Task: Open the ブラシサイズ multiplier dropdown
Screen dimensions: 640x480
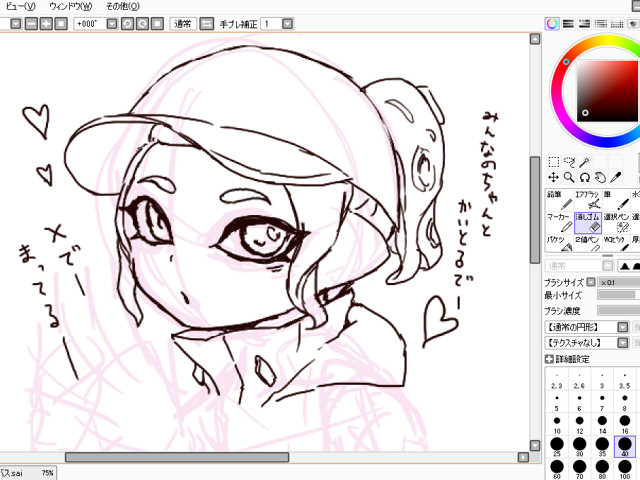Action: (x=591, y=282)
